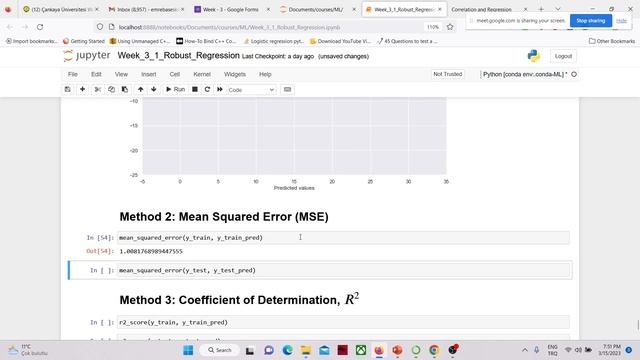Open the Help menu
Viewport: 640px width, 360px height.
pos(265,74)
